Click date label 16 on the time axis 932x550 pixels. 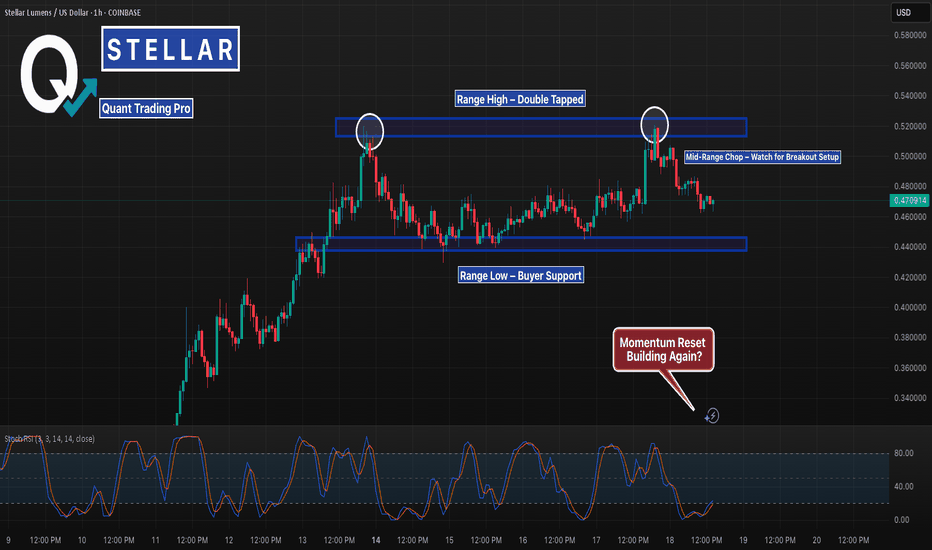coord(522,540)
